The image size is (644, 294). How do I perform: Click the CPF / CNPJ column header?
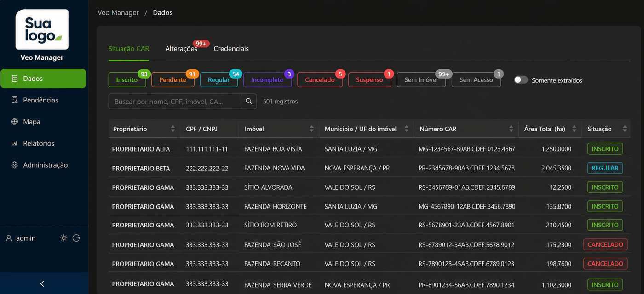point(201,129)
